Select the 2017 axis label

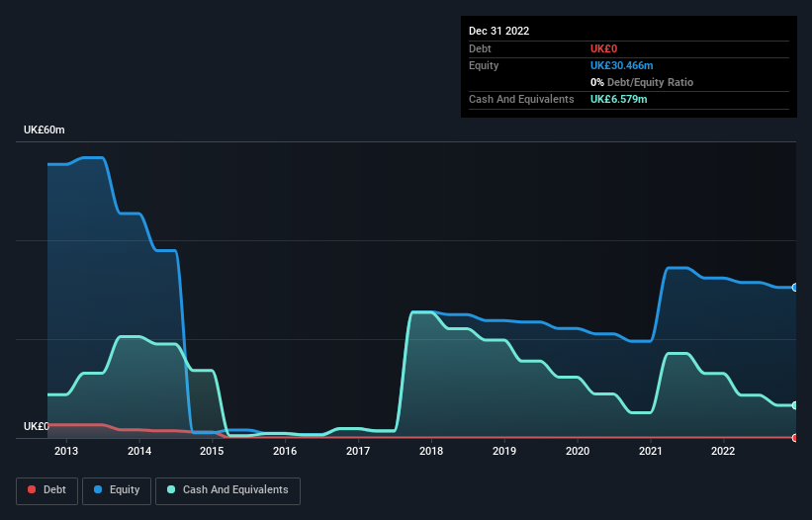[358, 451]
